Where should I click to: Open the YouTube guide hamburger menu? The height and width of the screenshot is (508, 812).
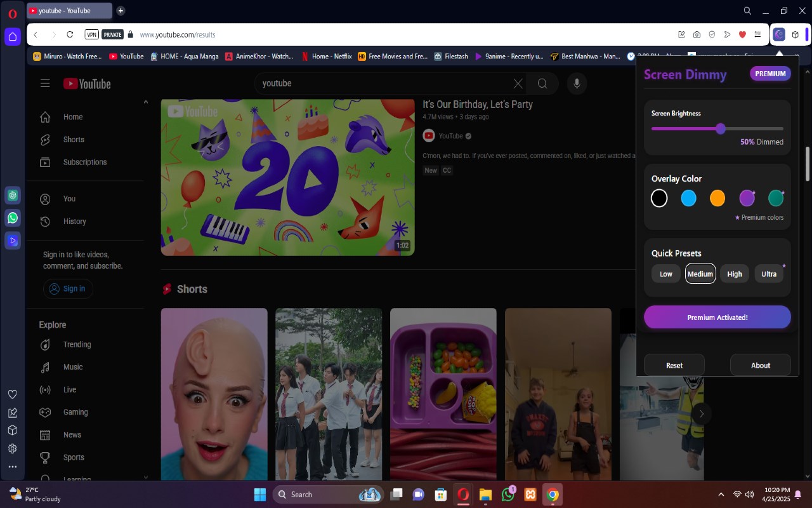pos(44,83)
